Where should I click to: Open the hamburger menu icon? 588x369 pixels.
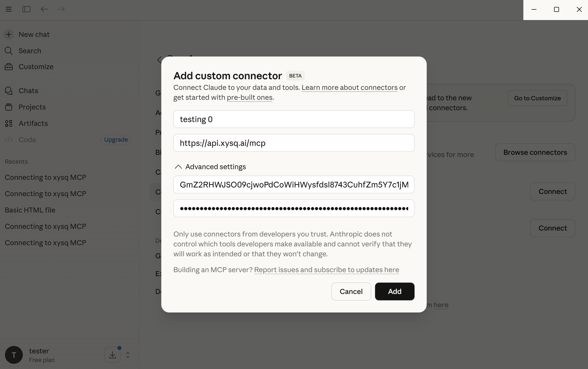pos(9,9)
